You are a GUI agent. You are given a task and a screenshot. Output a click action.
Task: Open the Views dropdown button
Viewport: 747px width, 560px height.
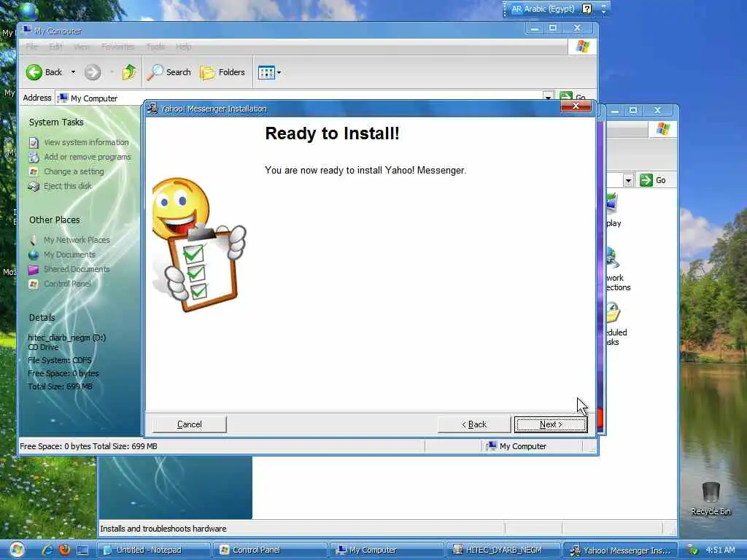(270, 73)
